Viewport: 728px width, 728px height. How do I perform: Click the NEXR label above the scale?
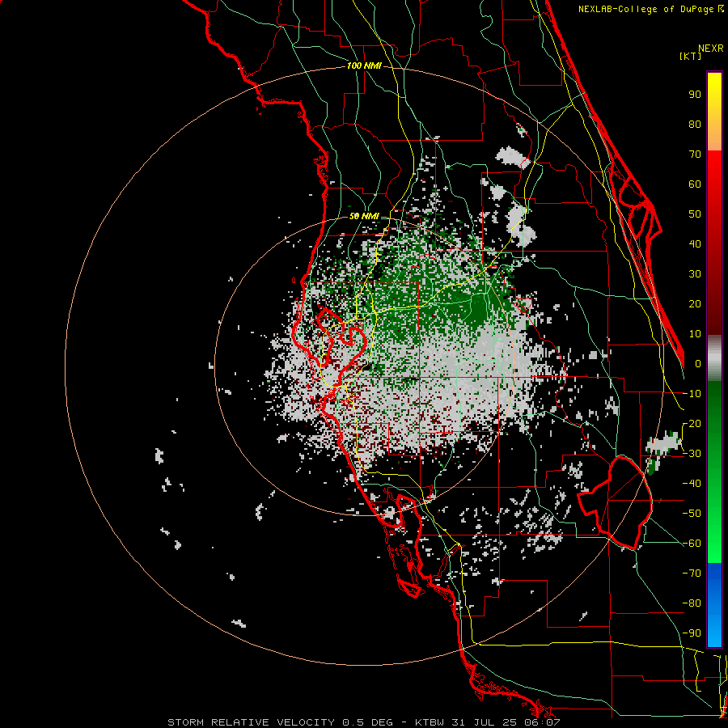coord(711,49)
